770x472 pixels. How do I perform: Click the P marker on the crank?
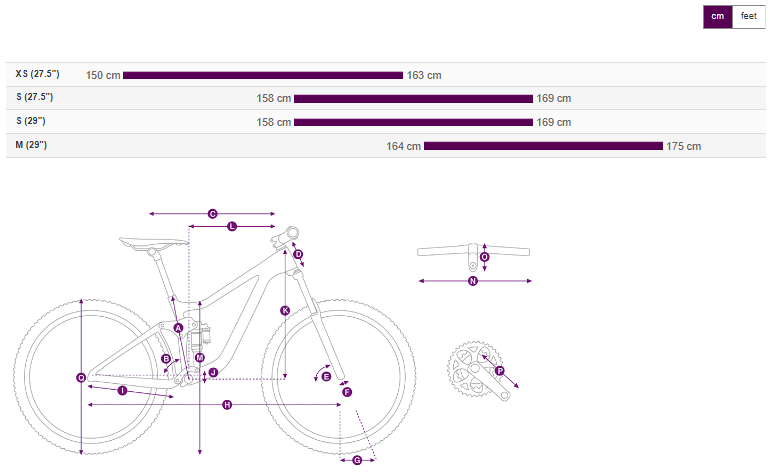point(500,372)
